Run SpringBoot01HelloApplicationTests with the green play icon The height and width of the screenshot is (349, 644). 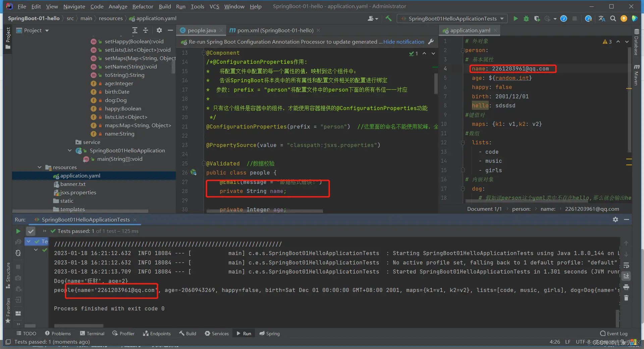pyautogui.click(x=516, y=18)
